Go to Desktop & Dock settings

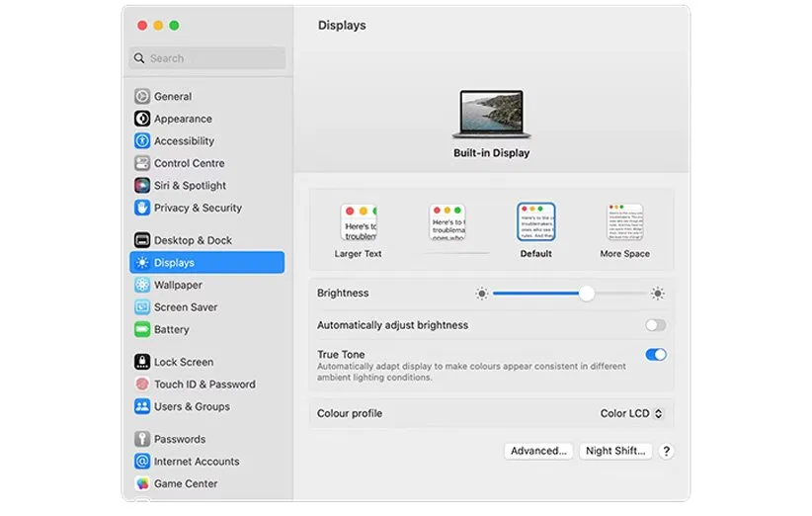193,240
